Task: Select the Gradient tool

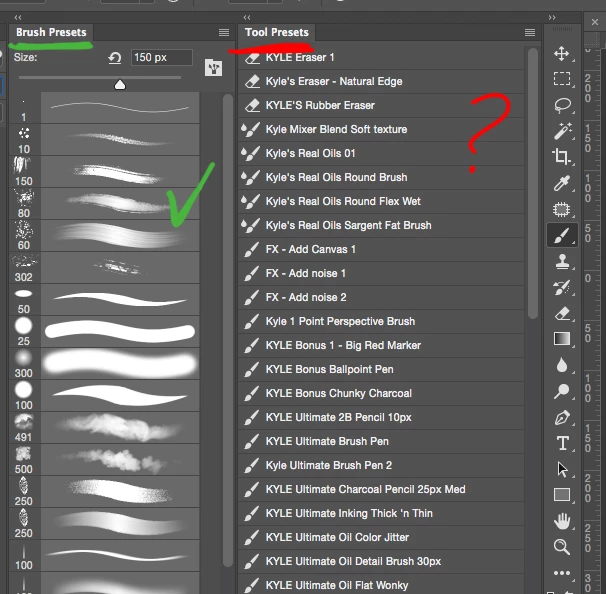Action: pos(562,339)
